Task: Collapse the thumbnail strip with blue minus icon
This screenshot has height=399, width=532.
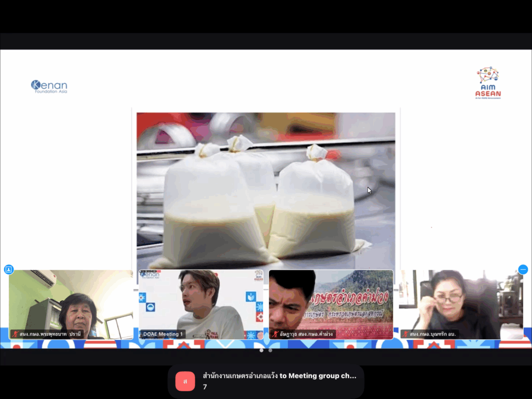Action: click(523, 270)
